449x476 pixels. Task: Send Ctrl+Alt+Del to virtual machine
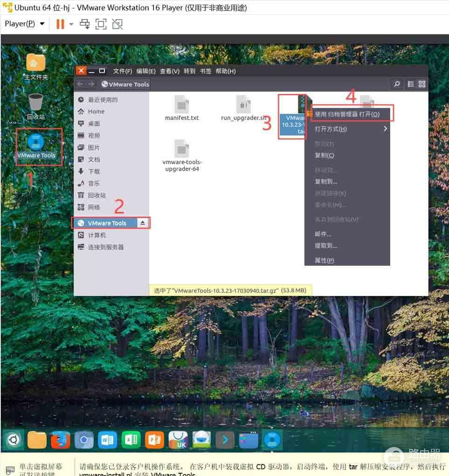point(85,24)
